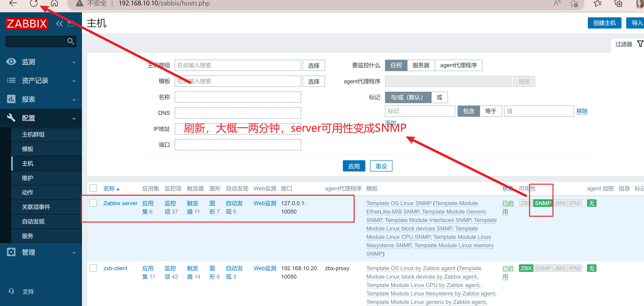
Task: Open 维护 in the sidebar
Action: 47,178
